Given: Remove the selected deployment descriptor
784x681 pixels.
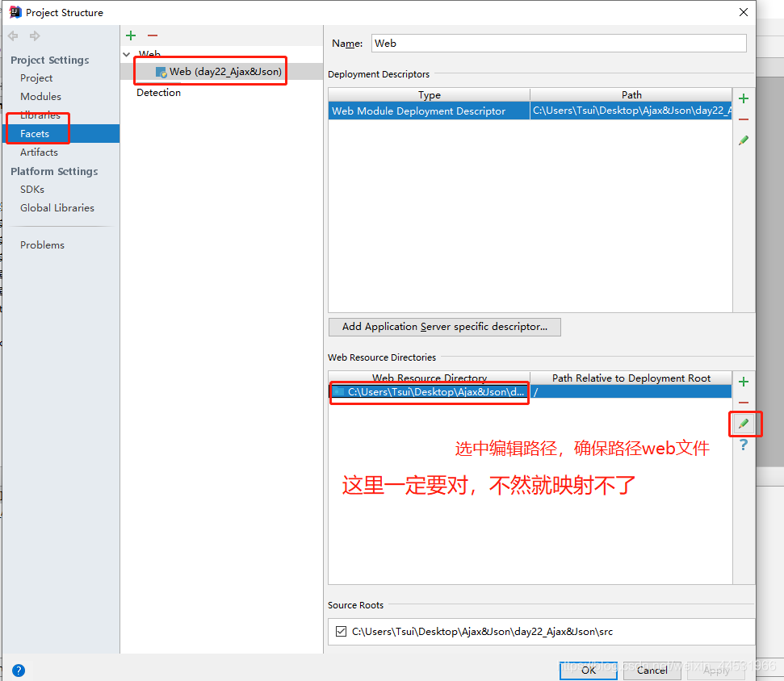Looking at the screenshot, I should point(744,119).
